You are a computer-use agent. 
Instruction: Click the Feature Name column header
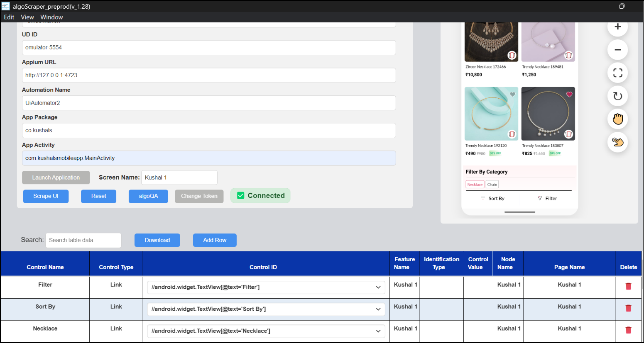[x=404, y=263]
